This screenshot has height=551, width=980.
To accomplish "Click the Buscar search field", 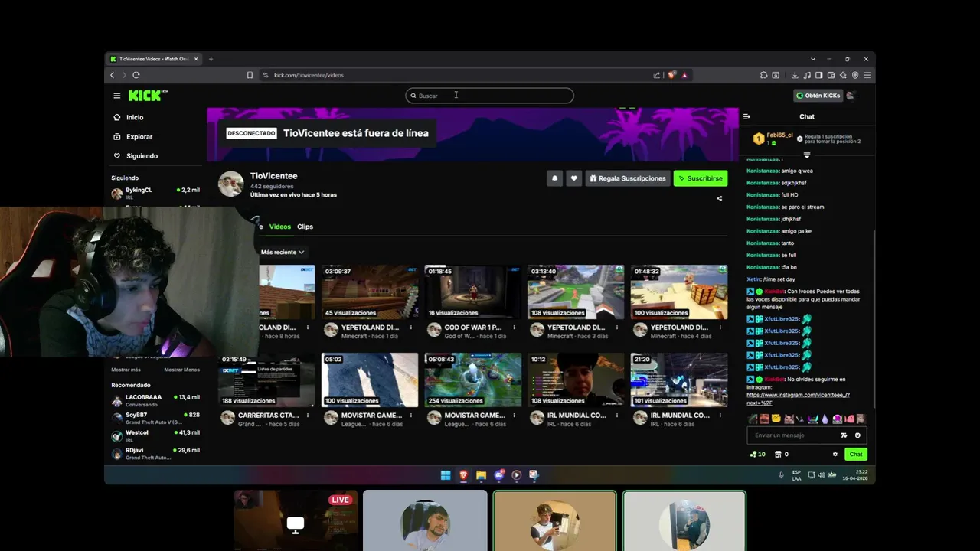I will (489, 96).
